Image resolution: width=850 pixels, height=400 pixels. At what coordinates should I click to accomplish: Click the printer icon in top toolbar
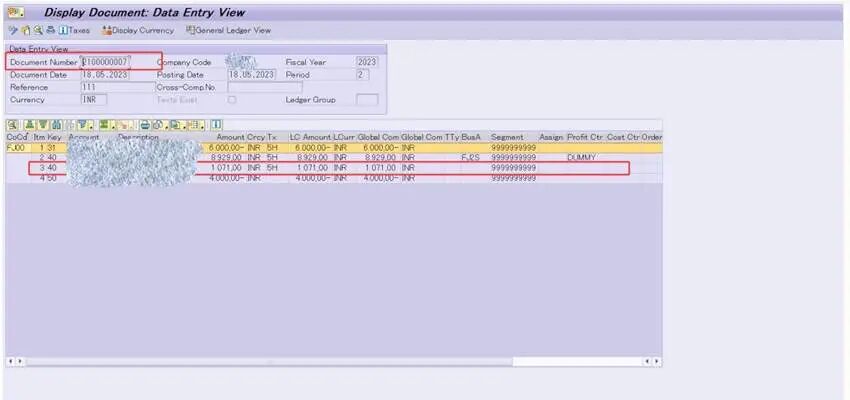point(50,30)
